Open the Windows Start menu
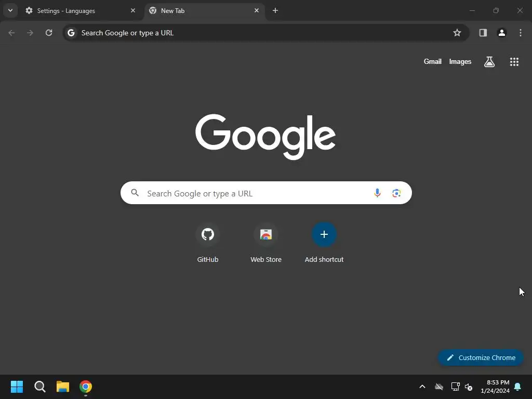 click(x=17, y=387)
